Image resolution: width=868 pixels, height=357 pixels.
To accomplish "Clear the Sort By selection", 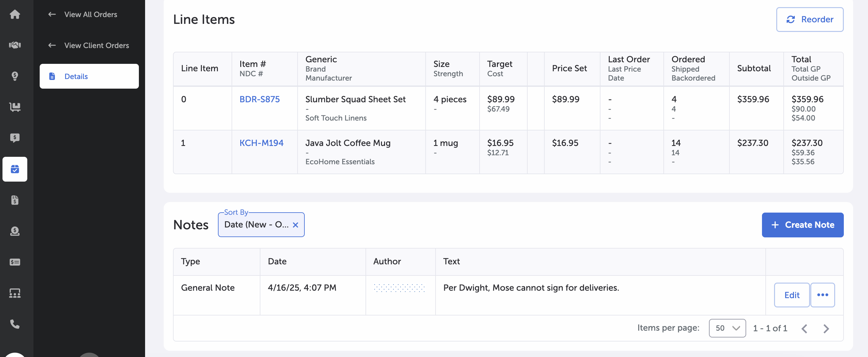I will [295, 225].
